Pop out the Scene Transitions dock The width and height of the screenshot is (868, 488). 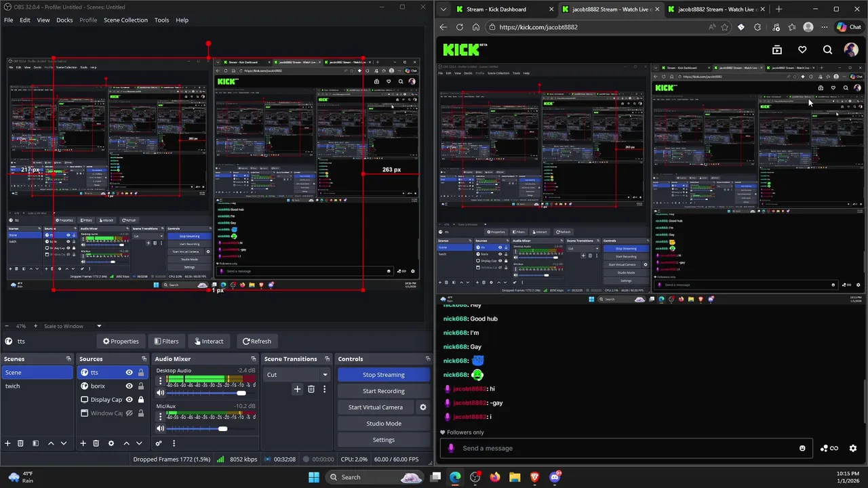coord(327,359)
